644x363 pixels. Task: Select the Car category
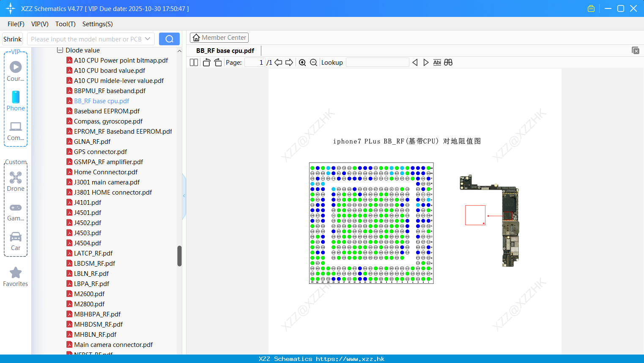(16, 241)
